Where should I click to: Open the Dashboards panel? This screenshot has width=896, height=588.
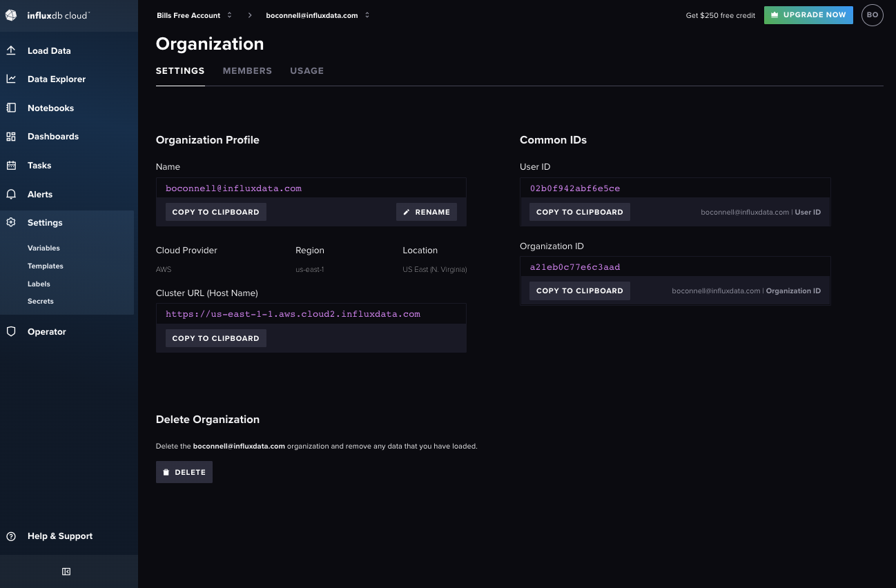coord(52,136)
